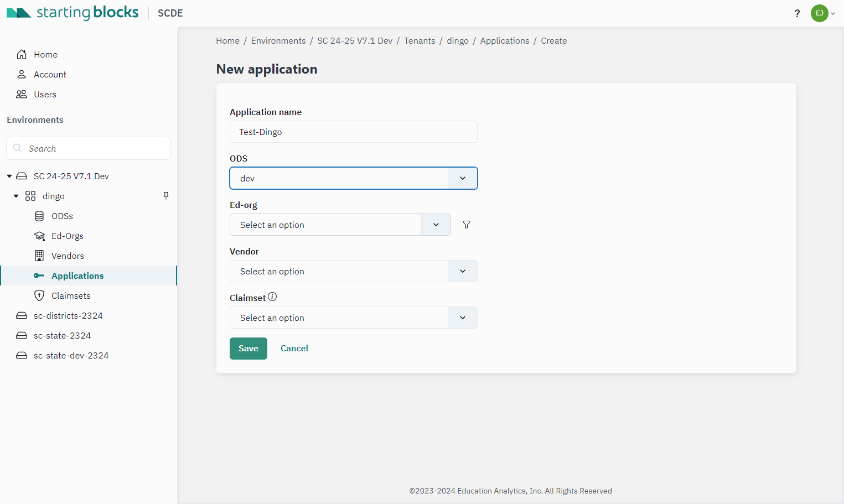Open Users in the sidebar
This screenshot has width=844, height=504.
click(45, 94)
